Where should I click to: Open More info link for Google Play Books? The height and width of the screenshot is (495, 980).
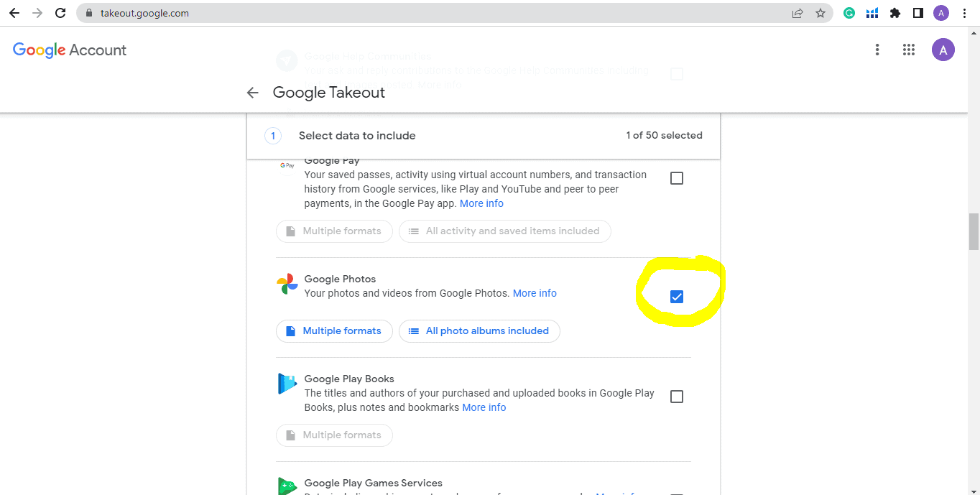pos(484,407)
